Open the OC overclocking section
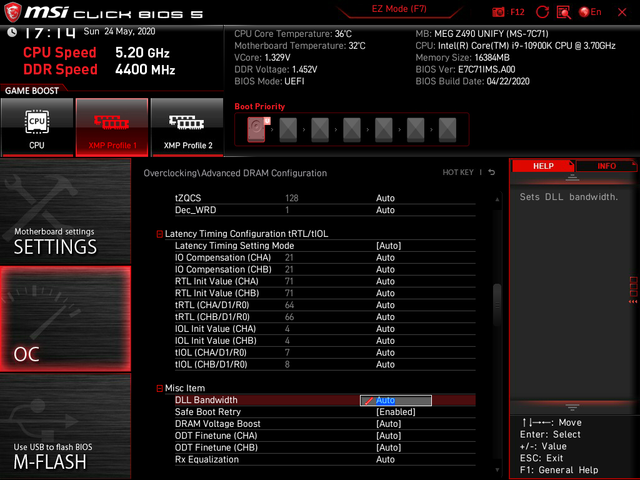Viewport: 640px width, 480px height. (65, 319)
